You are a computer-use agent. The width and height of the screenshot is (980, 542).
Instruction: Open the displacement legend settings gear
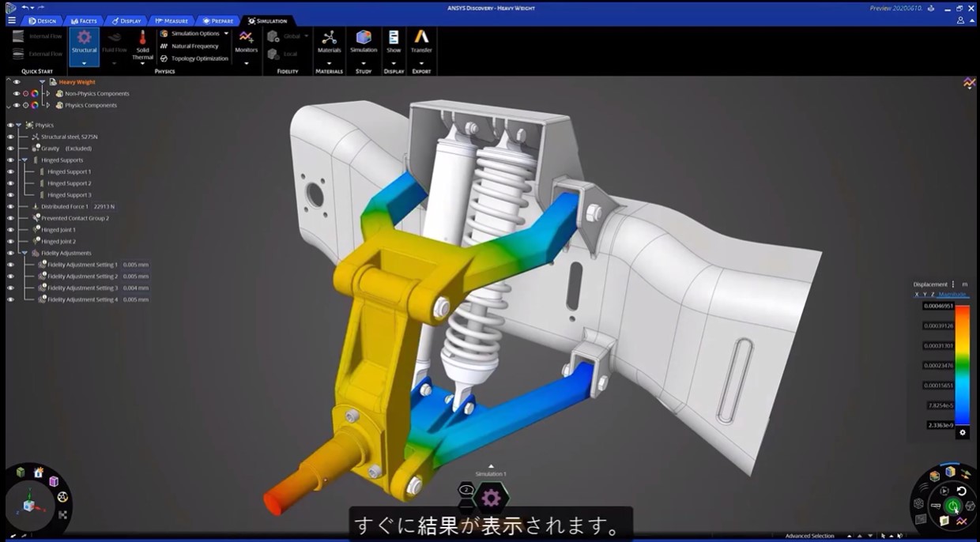click(x=962, y=432)
